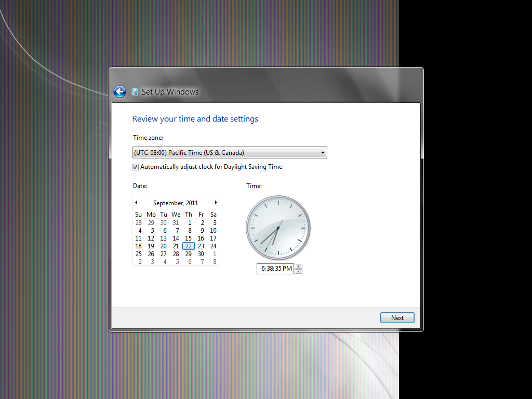The height and width of the screenshot is (399, 532).
Task: Select September 11 in the calendar
Action: (x=138, y=238)
